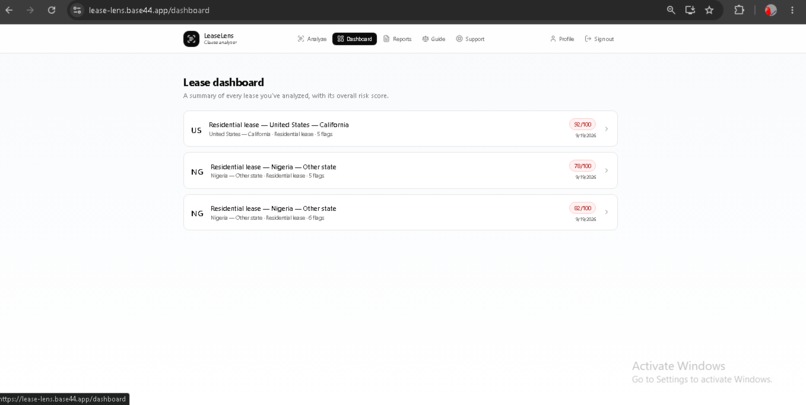Open the browser extensions puzzle icon
Screen dimensions: 806x405
tap(739, 10)
